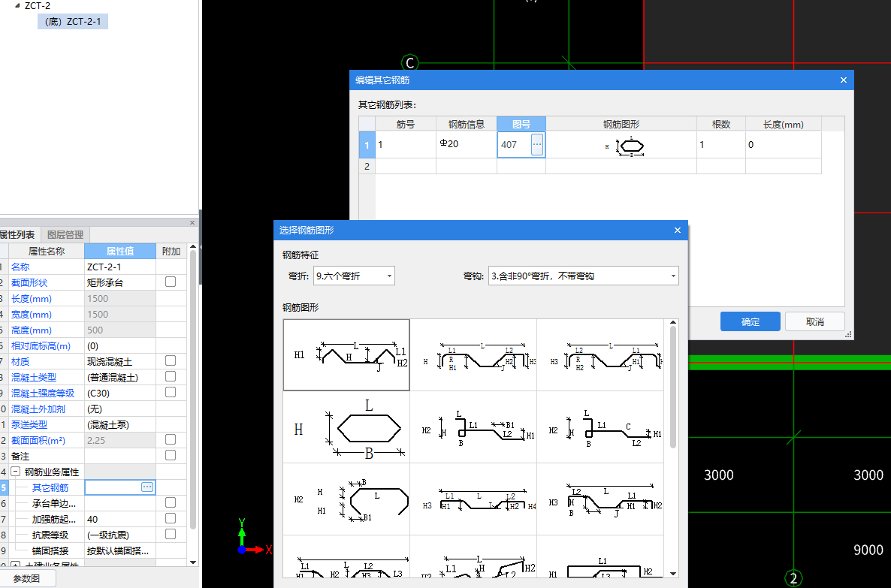891x588 pixels.
Task: Open the 弯折 dropdown showing 9.六个弯折
Action: click(354, 276)
